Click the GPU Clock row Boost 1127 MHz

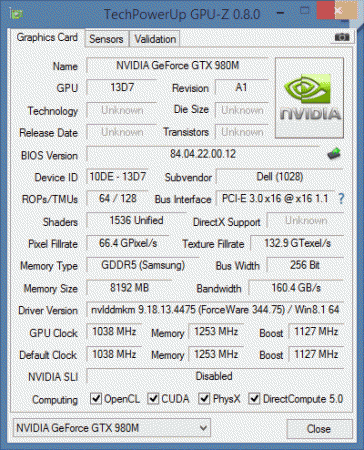point(316,332)
